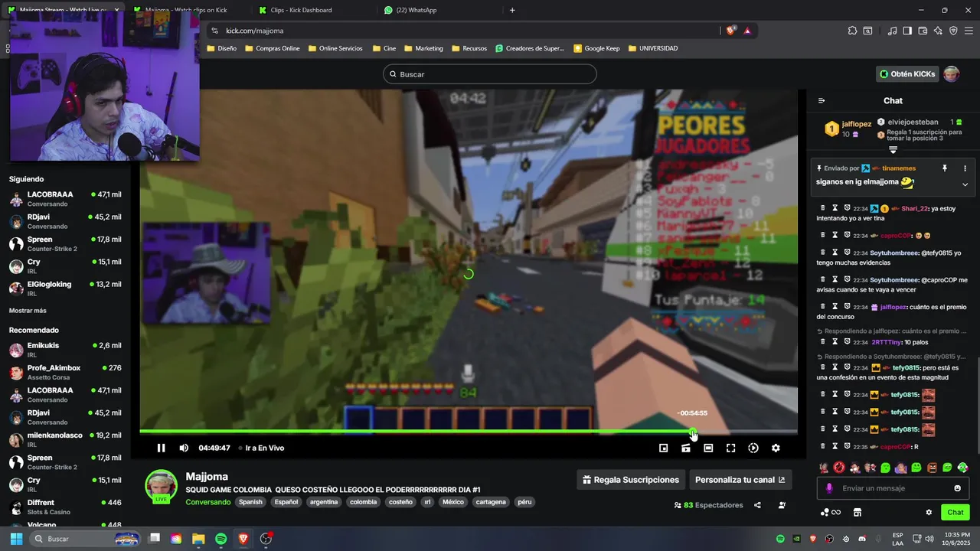Click the Brave shields icon
This screenshot has width=980, height=551.
(x=730, y=31)
